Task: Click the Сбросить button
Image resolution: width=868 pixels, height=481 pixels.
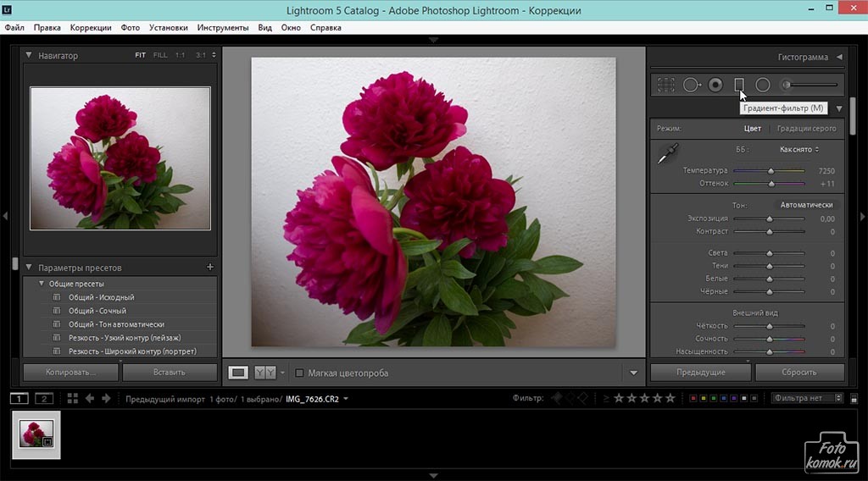Action: 799,373
